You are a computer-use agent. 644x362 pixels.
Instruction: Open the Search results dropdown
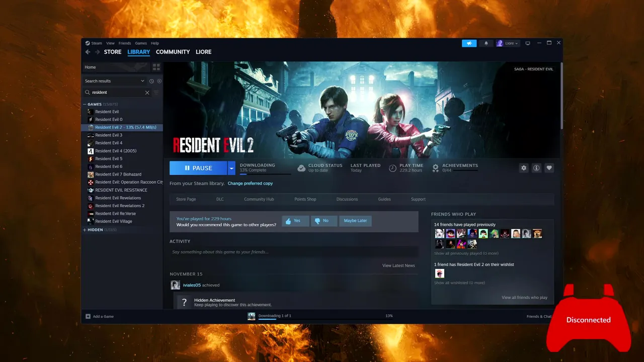(114, 81)
